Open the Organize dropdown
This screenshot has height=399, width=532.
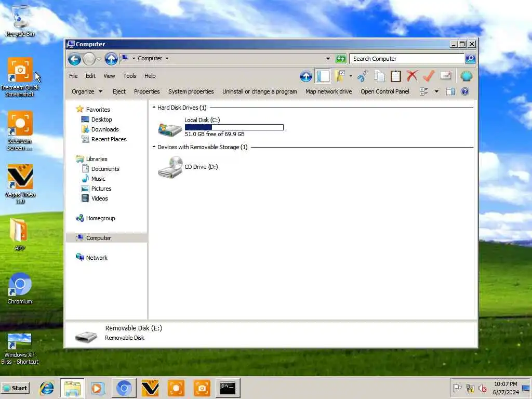pyautogui.click(x=87, y=91)
